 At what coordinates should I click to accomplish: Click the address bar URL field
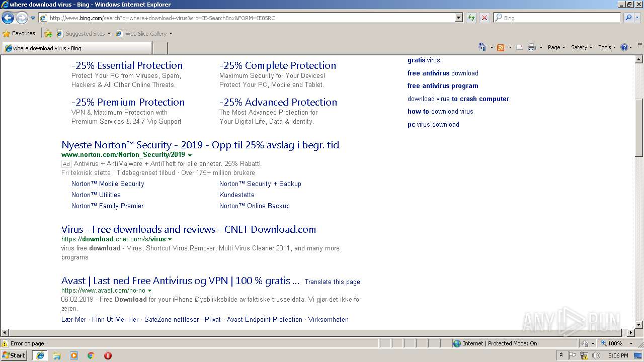[247, 18]
